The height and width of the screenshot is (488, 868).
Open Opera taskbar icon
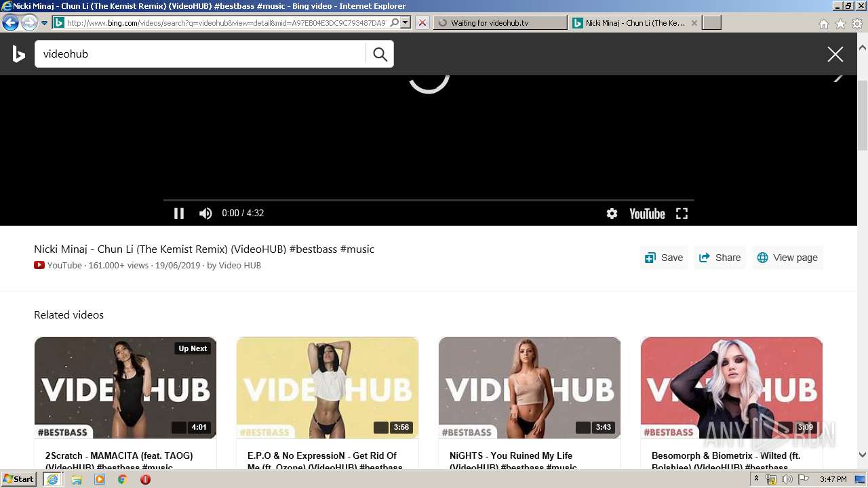[145, 479]
